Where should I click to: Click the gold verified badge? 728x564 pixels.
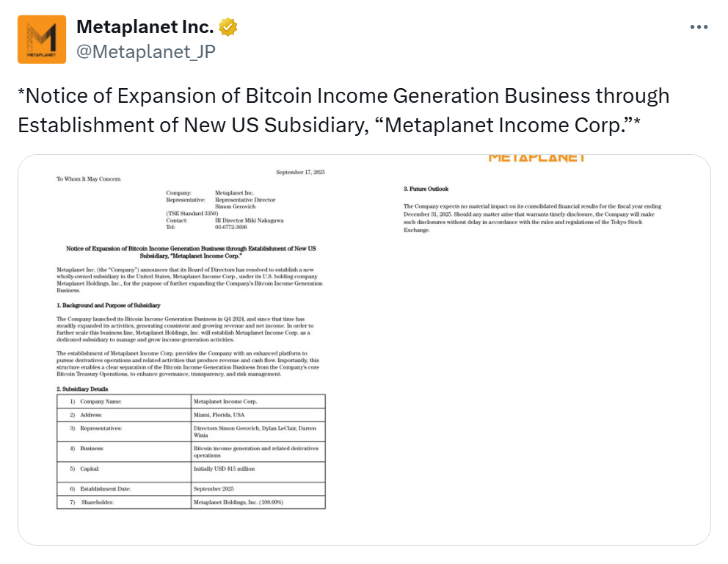[228, 28]
